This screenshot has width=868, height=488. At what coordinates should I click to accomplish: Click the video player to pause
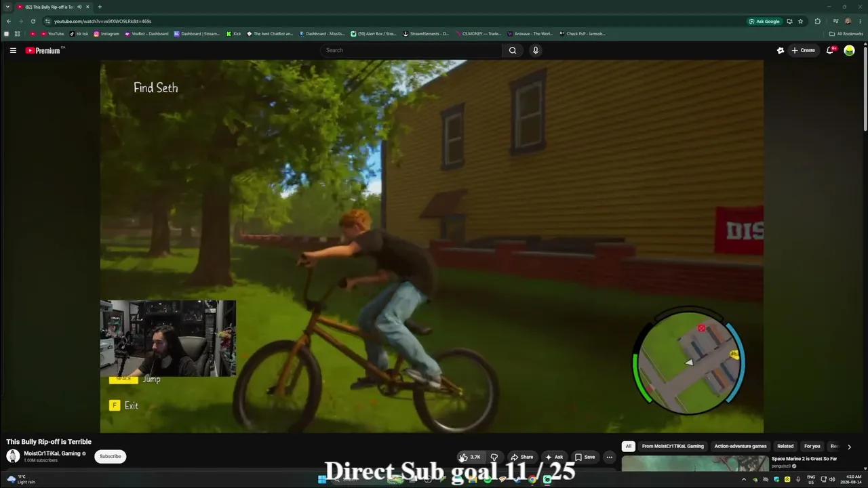(432, 246)
